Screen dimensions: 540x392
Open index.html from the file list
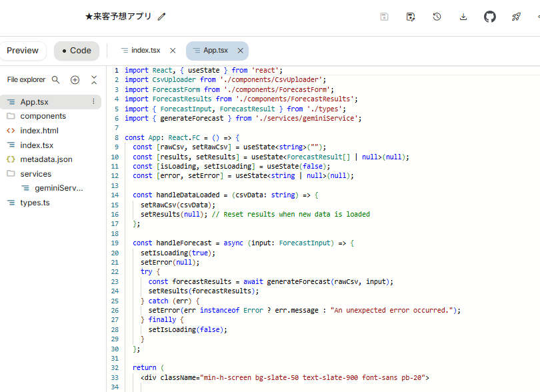(x=39, y=131)
